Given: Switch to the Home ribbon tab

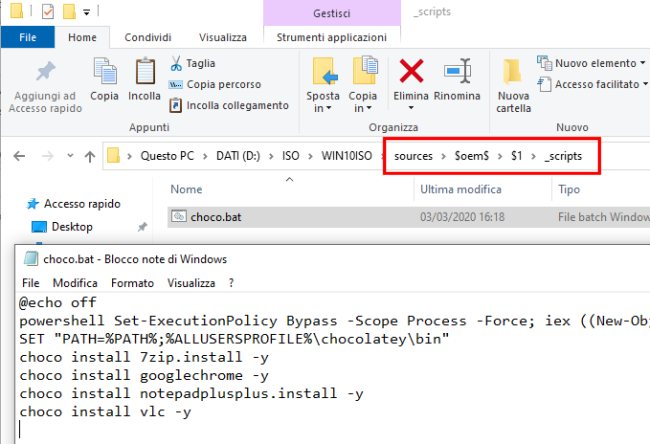Looking at the screenshot, I should click(x=82, y=37).
